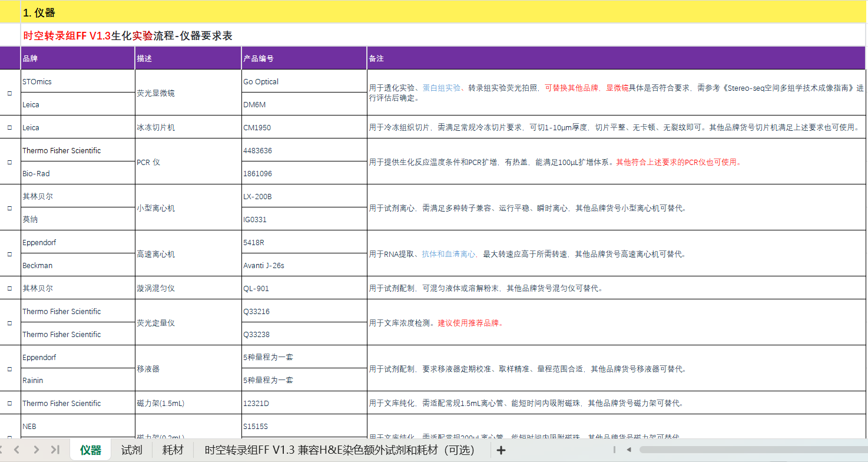Select the 荧光显微镜 description cell

(188, 93)
